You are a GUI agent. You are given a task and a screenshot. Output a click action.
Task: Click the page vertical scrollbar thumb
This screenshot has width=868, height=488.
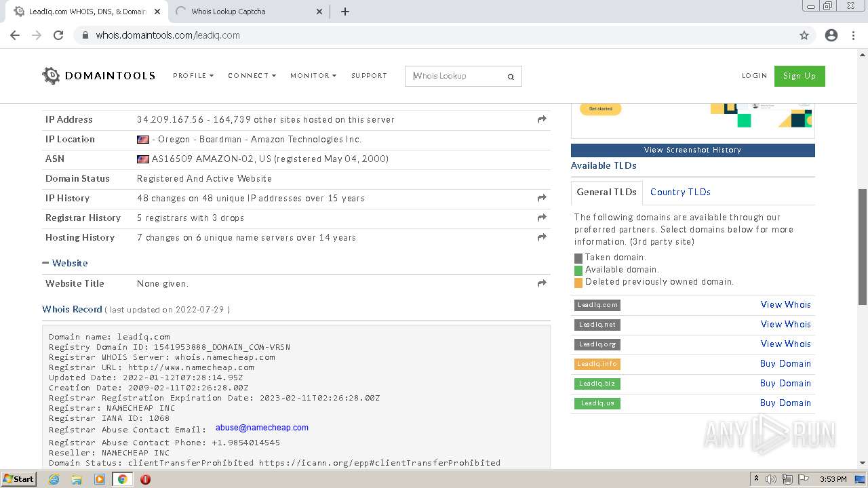(x=863, y=247)
